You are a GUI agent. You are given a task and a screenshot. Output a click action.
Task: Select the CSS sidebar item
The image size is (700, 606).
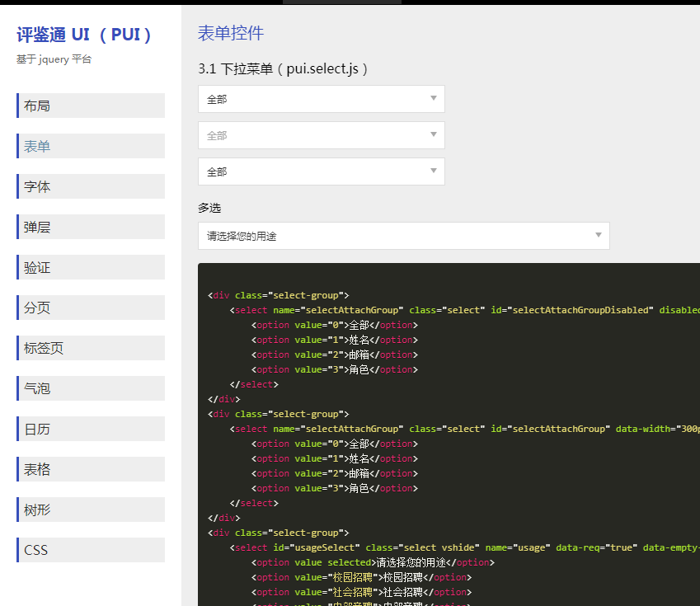click(91, 550)
